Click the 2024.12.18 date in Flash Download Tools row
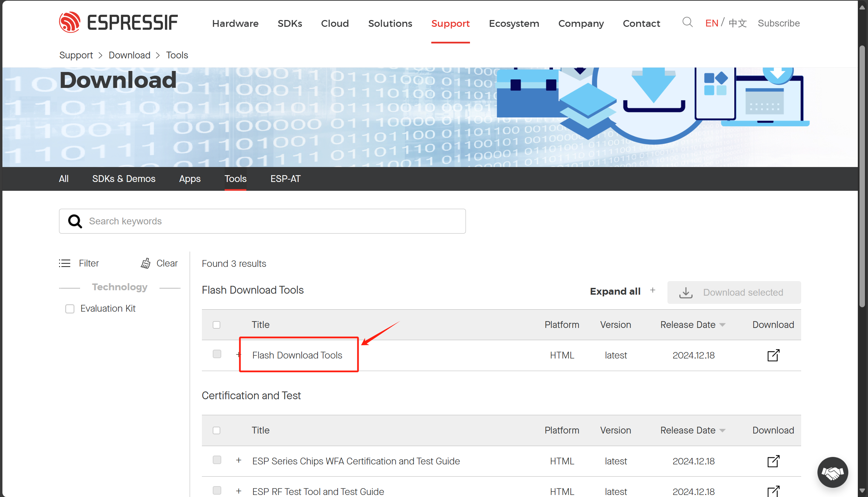The width and height of the screenshot is (868, 497). 693,355
